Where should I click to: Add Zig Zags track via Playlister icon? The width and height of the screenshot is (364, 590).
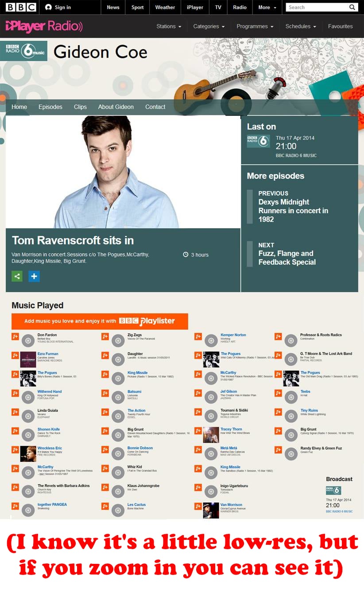click(105, 336)
